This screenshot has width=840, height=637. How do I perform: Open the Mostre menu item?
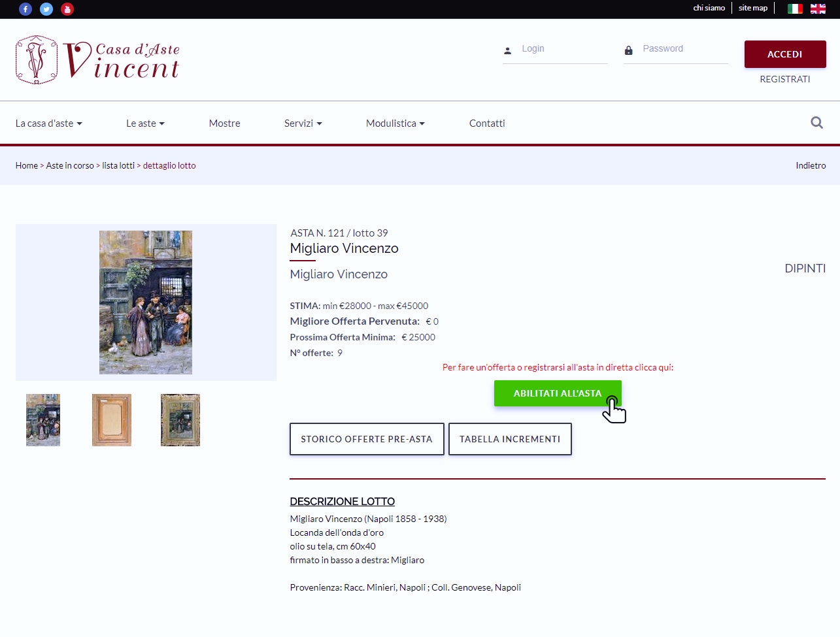(x=225, y=123)
